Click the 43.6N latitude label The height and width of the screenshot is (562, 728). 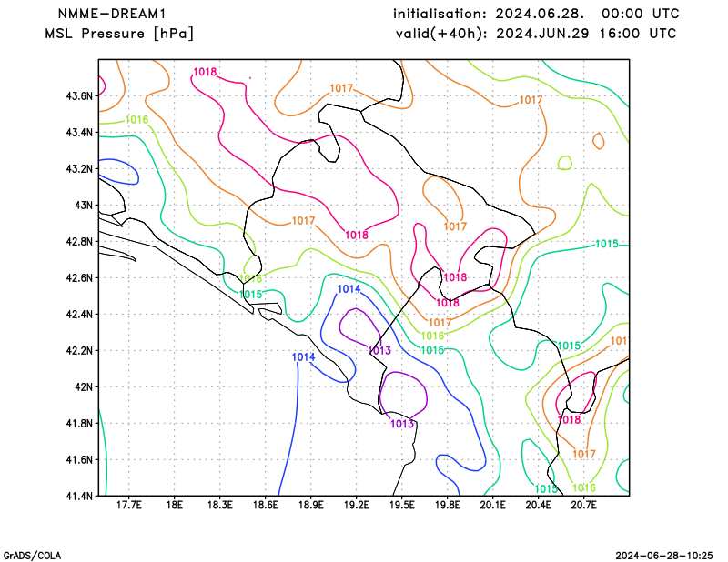pyautogui.click(x=79, y=96)
